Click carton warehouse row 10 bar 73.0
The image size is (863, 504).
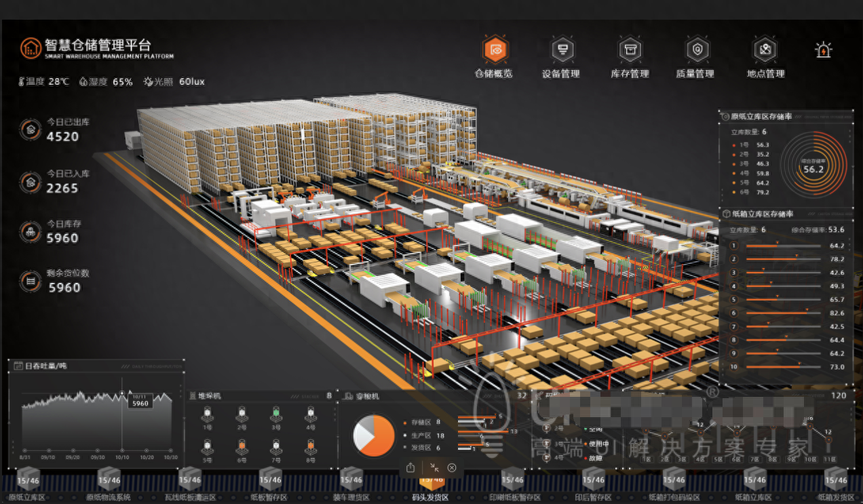(x=784, y=367)
